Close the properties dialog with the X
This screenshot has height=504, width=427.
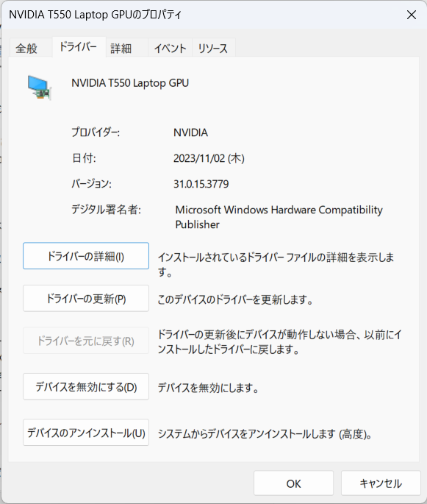click(412, 15)
